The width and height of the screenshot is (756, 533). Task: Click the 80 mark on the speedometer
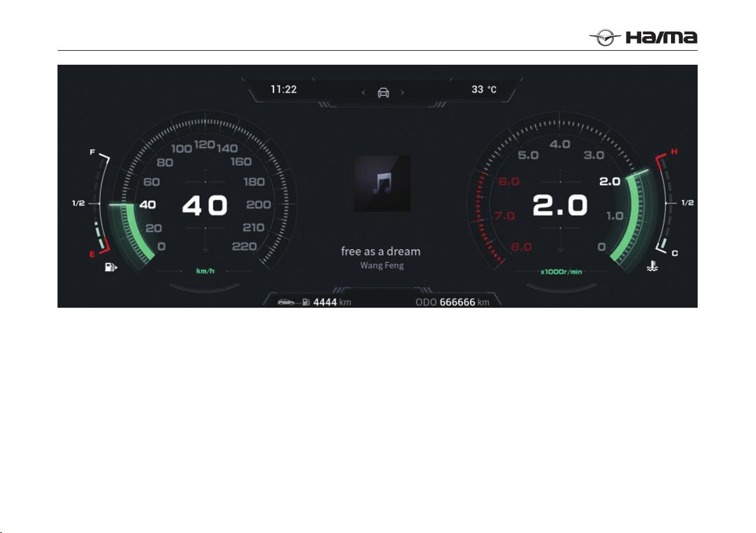tap(165, 162)
